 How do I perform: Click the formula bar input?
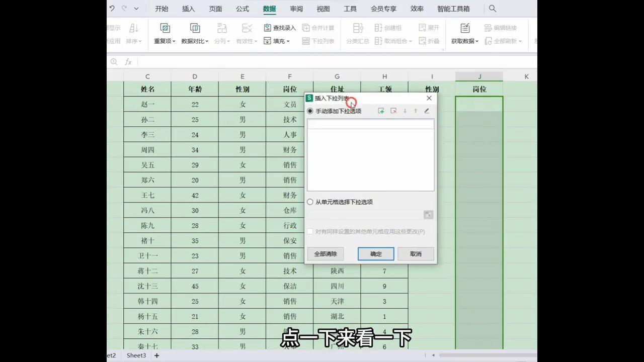coord(337,62)
